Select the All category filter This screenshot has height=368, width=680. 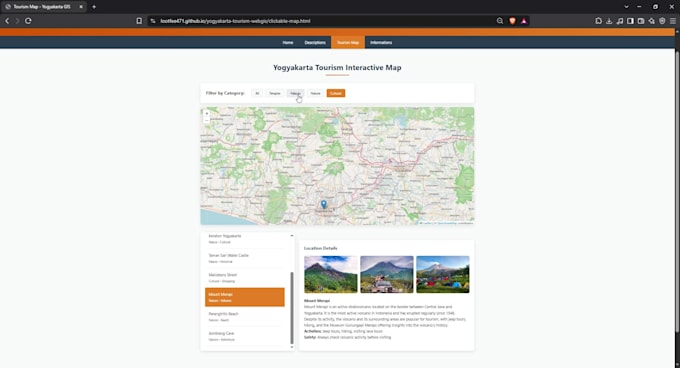coord(257,93)
